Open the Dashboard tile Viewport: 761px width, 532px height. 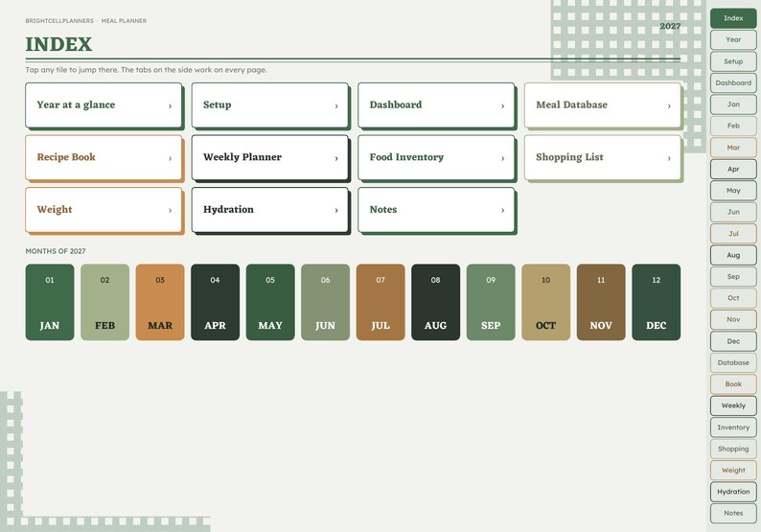[x=436, y=105]
